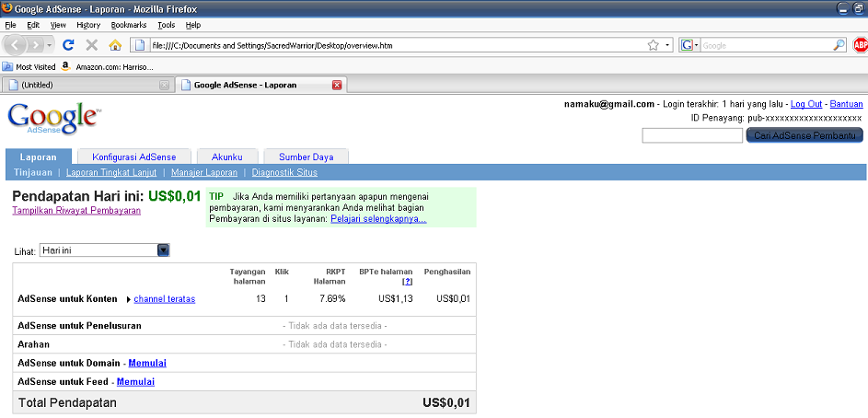Image resolution: width=868 pixels, height=418 pixels.
Task: Click Memulai link for AdSense untuk Feed
Action: point(135,382)
